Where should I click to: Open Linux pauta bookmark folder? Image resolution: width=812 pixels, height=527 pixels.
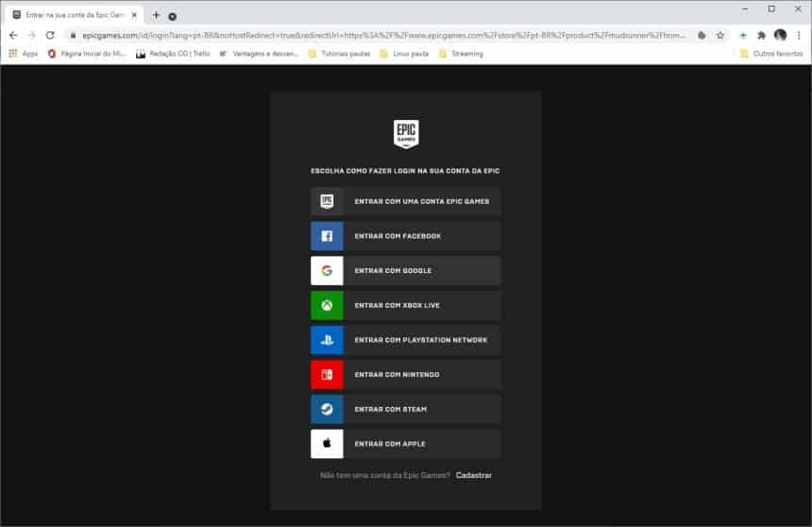click(x=404, y=54)
